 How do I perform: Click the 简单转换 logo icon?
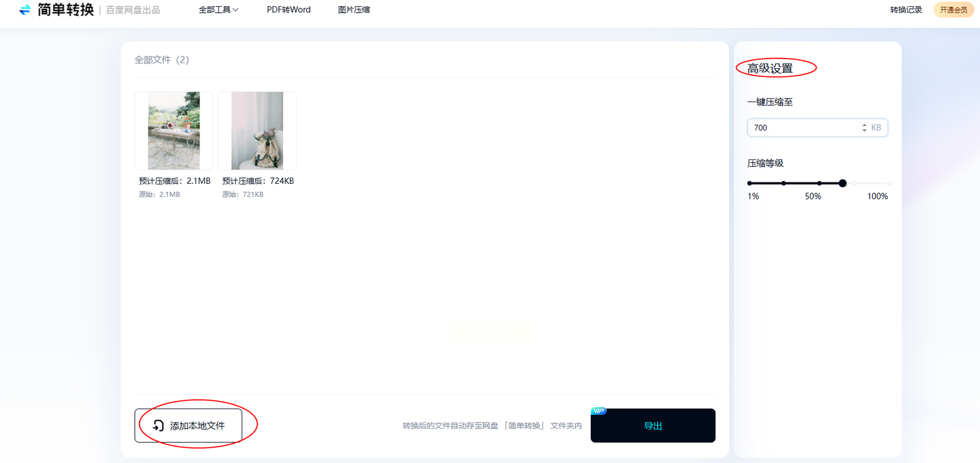pyautogui.click(x=25, y=10)
